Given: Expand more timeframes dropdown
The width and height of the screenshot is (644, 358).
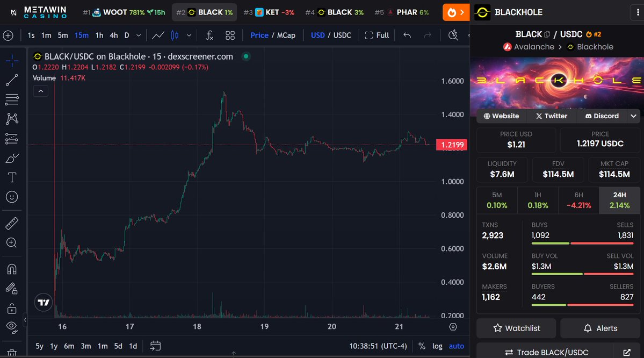Looking at the screenshot, I should coord(139,36).
